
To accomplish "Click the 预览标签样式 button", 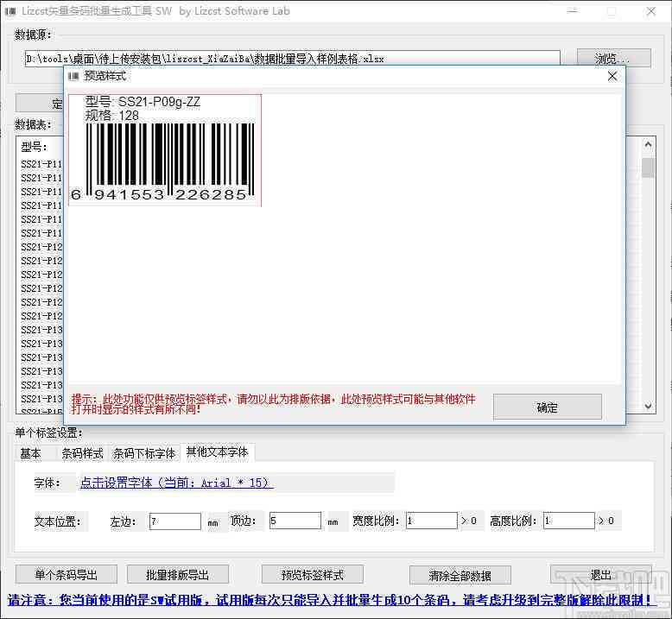I will (313, 574).
